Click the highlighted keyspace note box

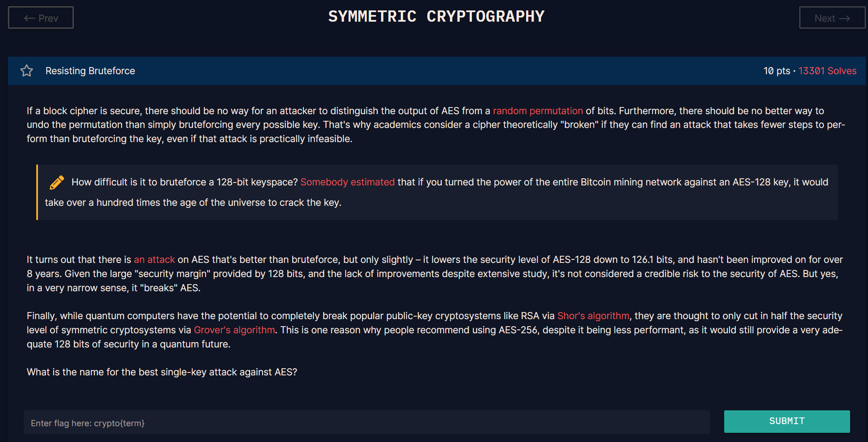point(437,192)
